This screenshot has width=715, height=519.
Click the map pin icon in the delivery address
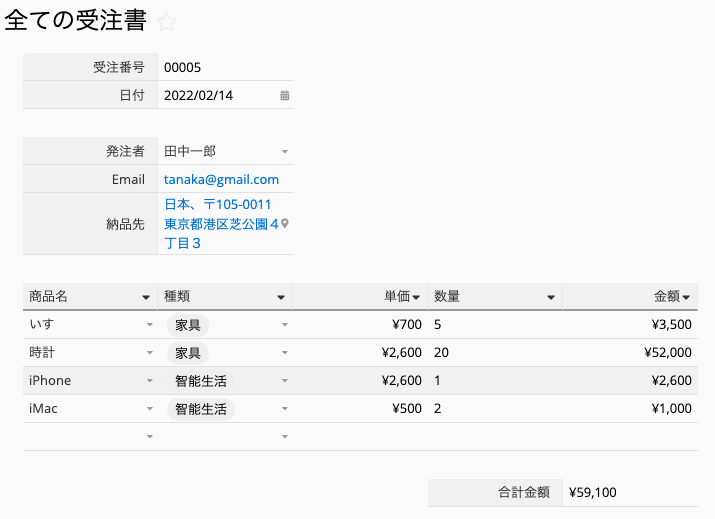click(285, 224)
